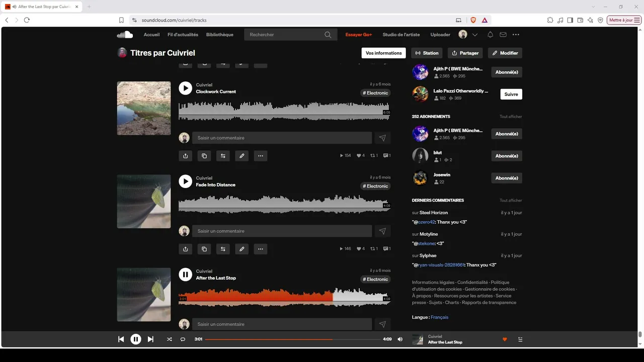
Task: Play the Clockwork Current track
Action: [186, 88]
